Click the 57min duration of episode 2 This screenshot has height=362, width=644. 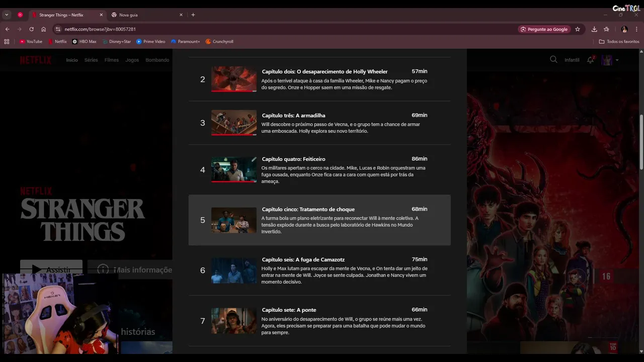[419, 71]
